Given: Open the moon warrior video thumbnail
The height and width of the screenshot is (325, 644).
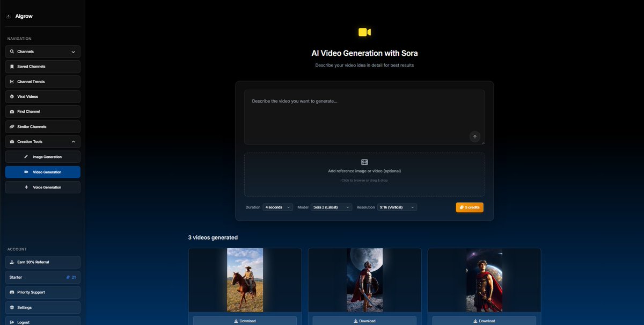Looking at the screenshot, I should [x=364, y=280].
